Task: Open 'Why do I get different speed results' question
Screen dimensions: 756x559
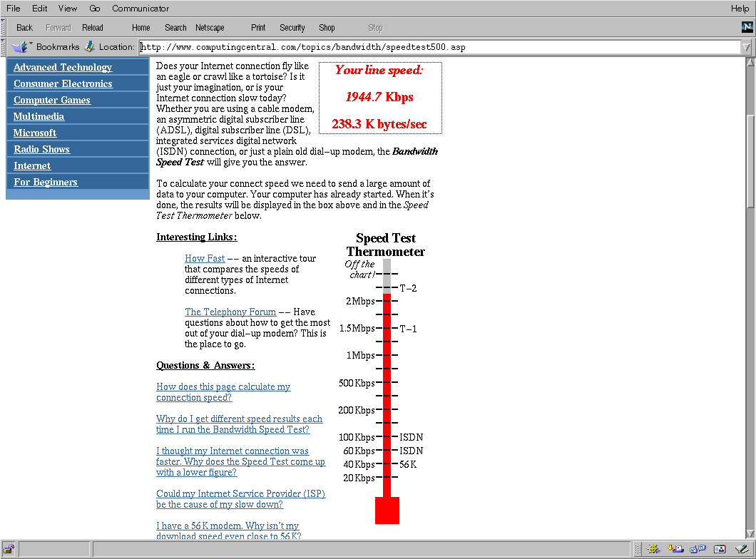Action: coord(239,424)
